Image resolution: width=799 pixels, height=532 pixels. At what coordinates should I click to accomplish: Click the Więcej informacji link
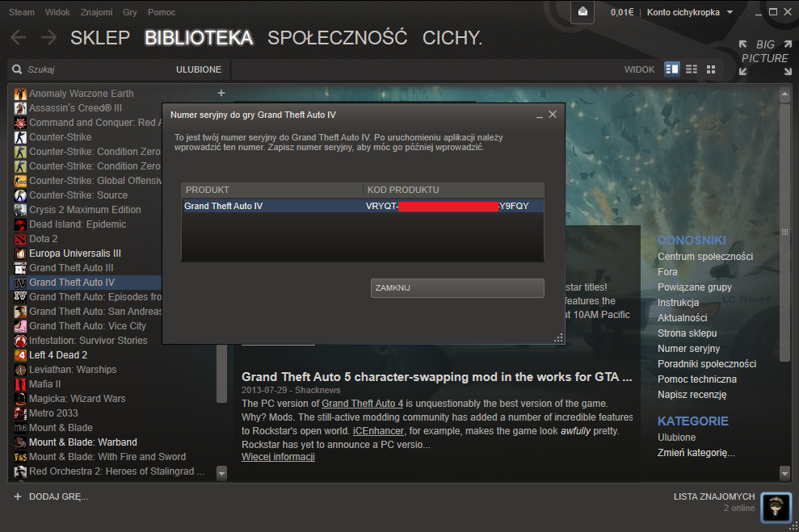click(278, 457)
